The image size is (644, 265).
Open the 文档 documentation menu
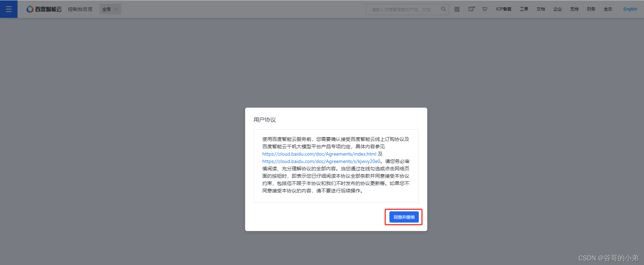(541, 9)
